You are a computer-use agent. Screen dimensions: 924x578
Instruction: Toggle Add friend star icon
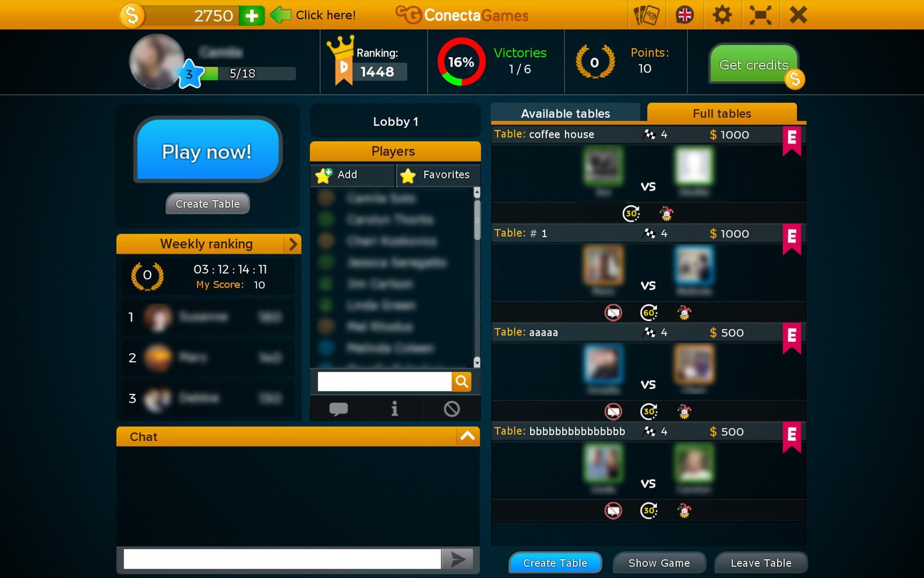325,174
